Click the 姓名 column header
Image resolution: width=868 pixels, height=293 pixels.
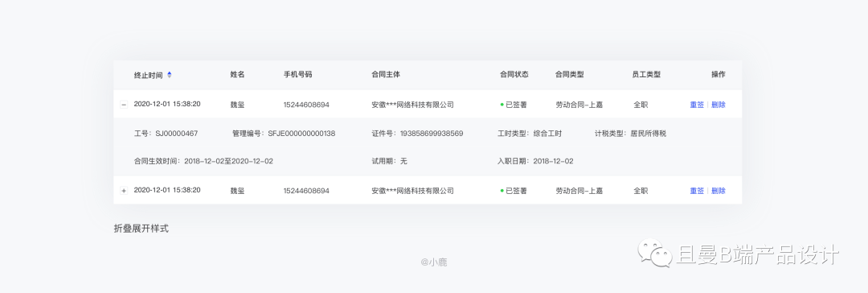point(237,74)
